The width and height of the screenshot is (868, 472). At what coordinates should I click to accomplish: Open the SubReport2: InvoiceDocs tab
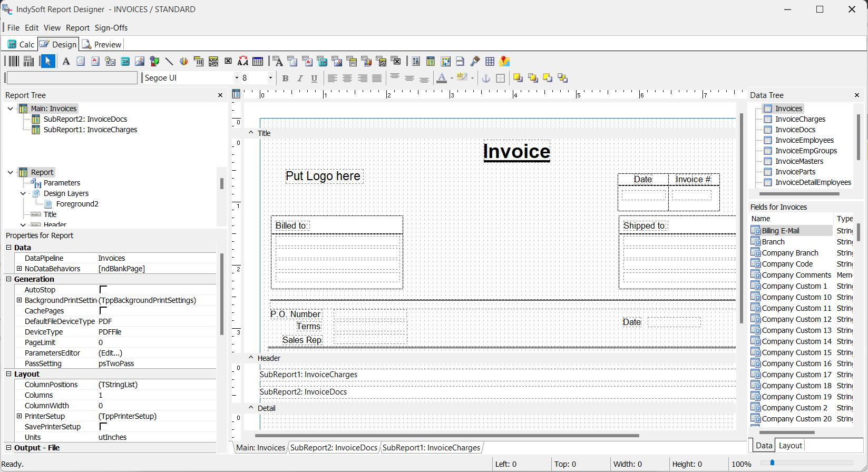(x=334, y=448)
